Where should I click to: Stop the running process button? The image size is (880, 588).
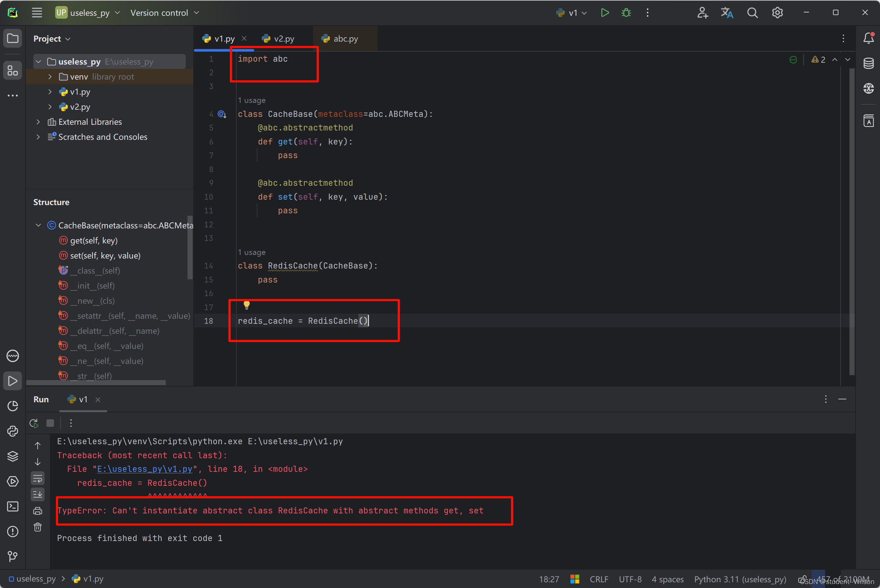pos(50,423)
